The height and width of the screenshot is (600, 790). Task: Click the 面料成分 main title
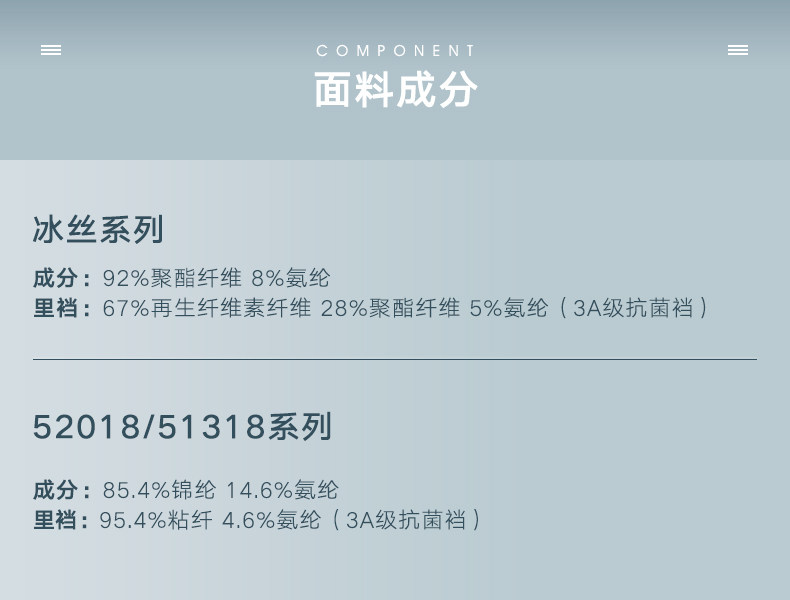click(x=396, y=90)
